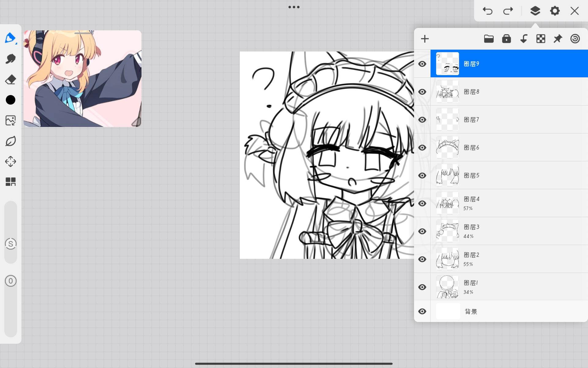Hide the 背景 background layer
Viewport: 588px width, 368px height.
[422, 311]
